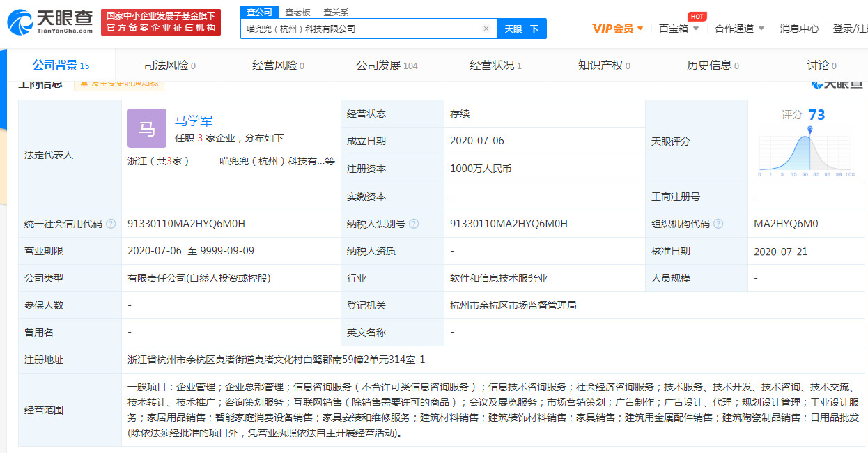The height and width of the screenshot is (453, 868).
Task: Switch to 讨论 tab
Action: click(x=821, y=66)
